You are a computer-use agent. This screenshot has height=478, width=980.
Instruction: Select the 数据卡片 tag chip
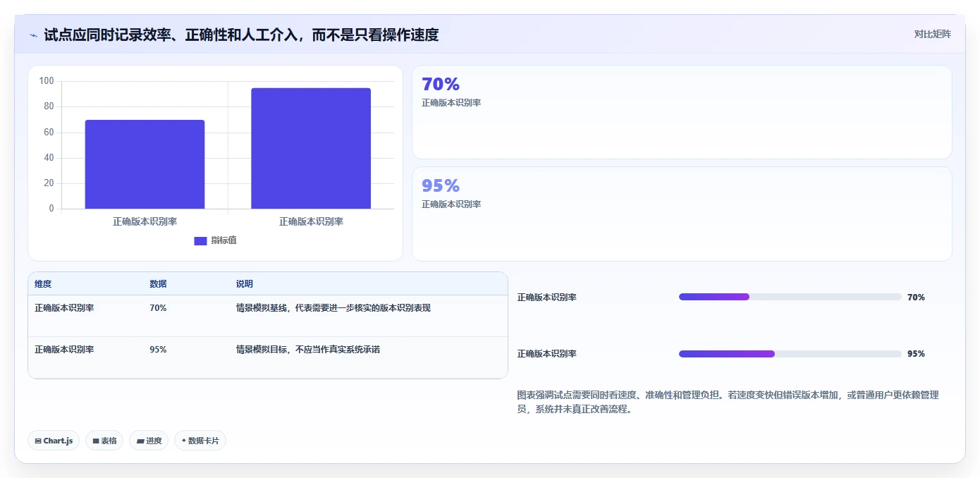click(x=200, y=441)
